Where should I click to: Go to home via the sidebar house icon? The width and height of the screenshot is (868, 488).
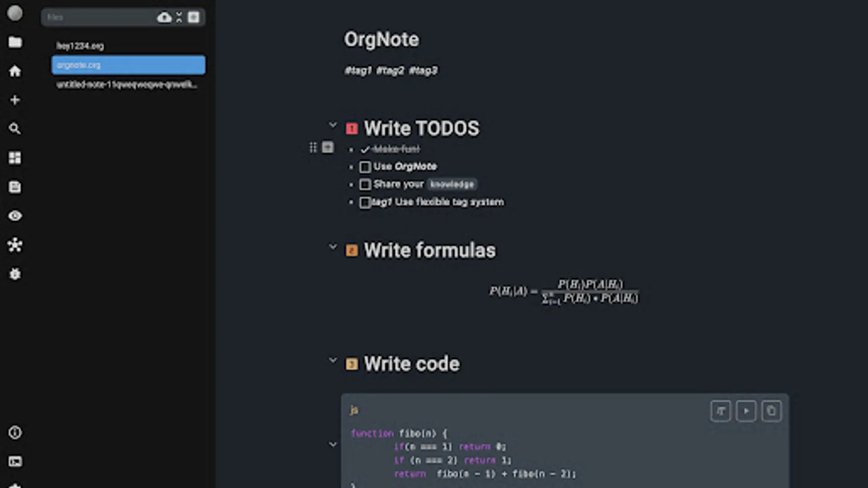[x=15, y=71]
